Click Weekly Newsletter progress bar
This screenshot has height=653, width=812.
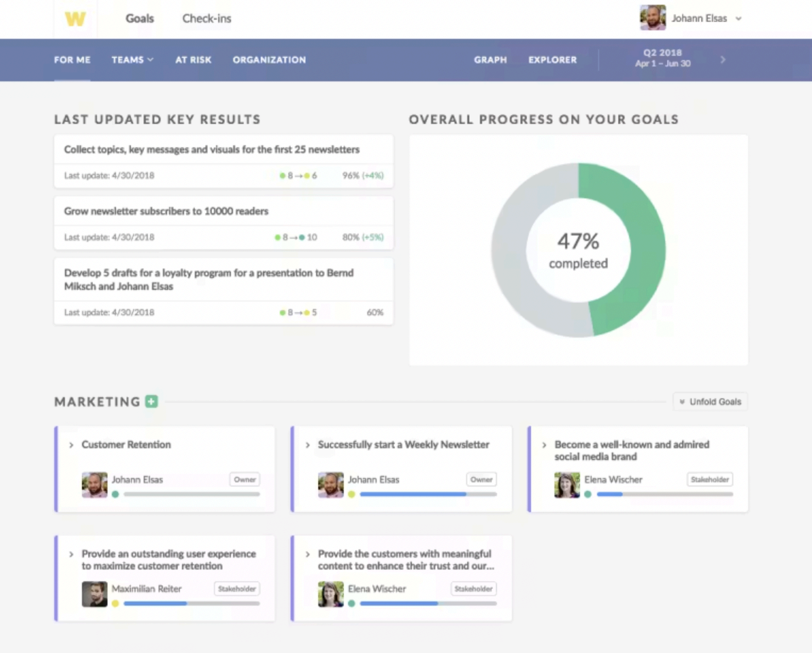[x=428, y=494]
